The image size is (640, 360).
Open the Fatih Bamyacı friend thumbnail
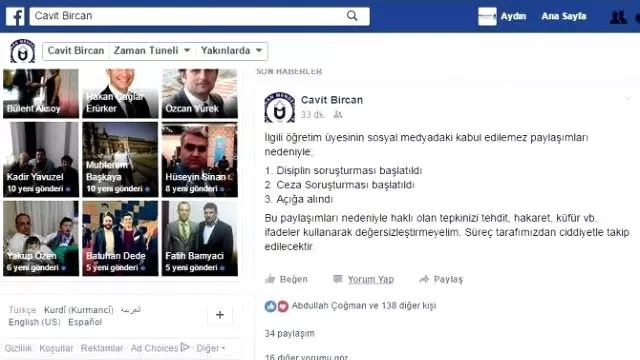200,238
